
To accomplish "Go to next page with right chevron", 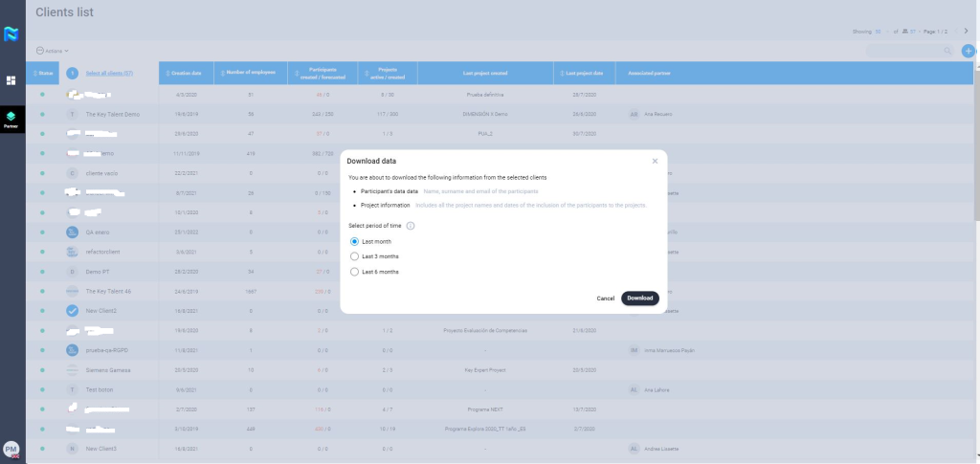I will pos(966,32).
